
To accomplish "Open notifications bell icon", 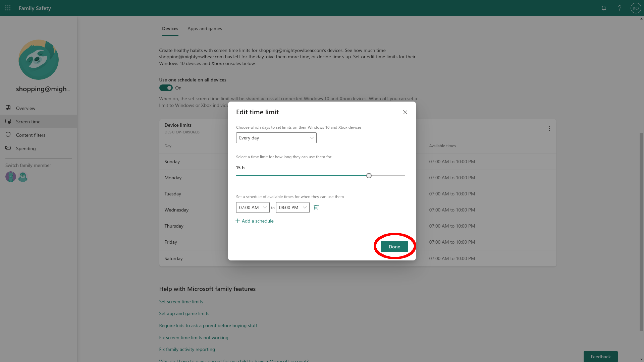I will (x=604, y=8).
